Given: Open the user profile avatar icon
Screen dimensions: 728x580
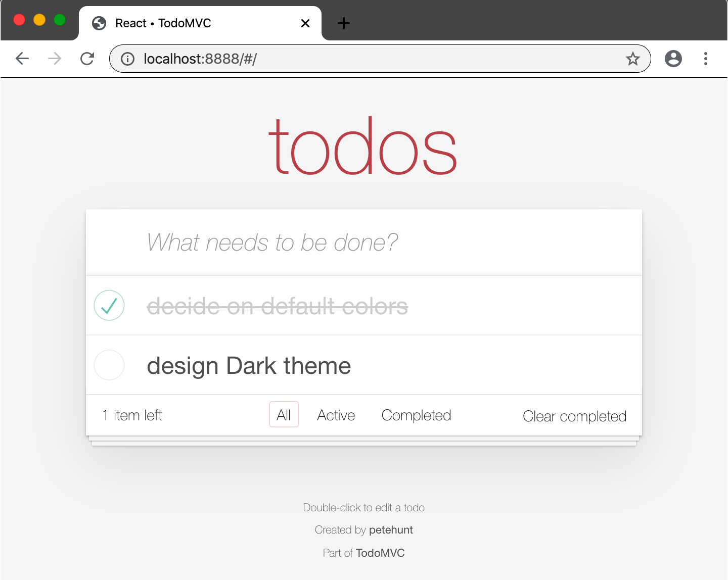Looking at the screenshot, I should coord(673,59).
